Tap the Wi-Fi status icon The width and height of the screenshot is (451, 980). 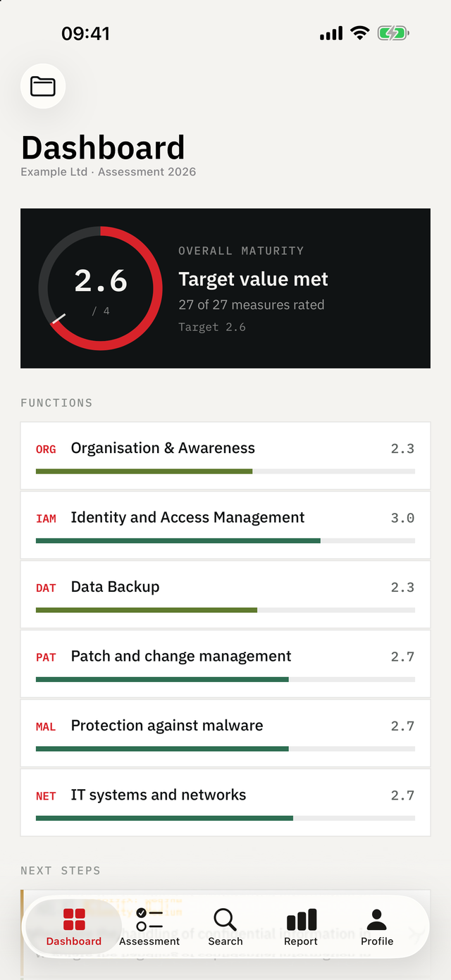(x=360, y=33)
